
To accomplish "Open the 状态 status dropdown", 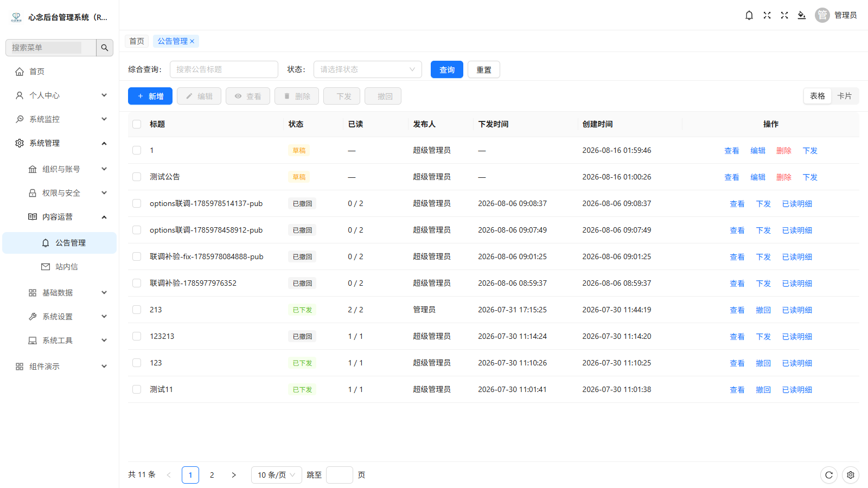I will pos(368,69).
